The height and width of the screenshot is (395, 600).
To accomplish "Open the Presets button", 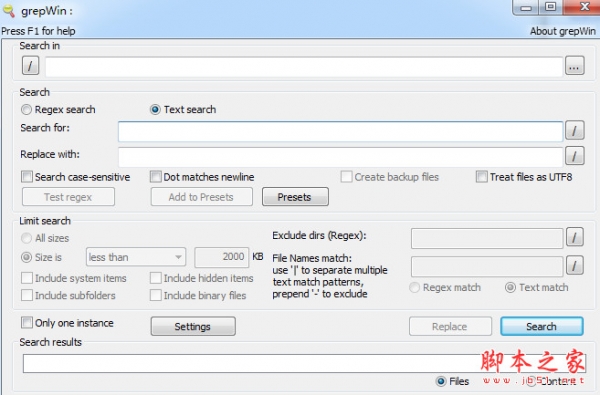I will pos(295,197).
